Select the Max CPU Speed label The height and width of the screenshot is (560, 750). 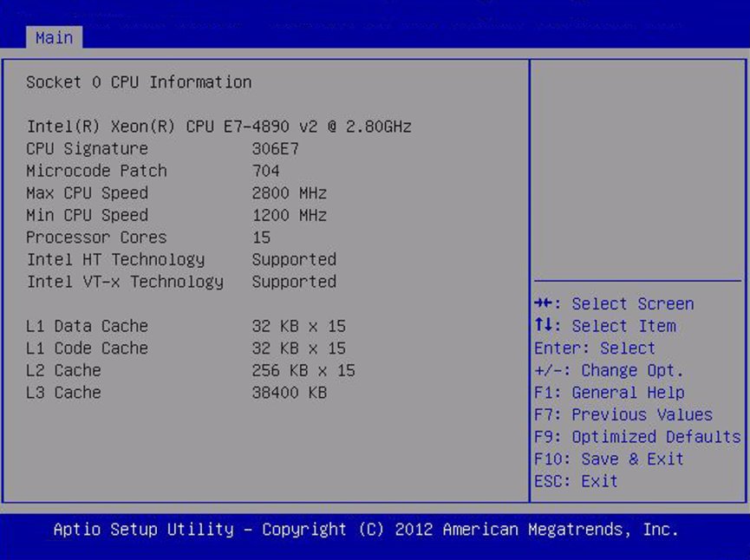click(87, 193)
